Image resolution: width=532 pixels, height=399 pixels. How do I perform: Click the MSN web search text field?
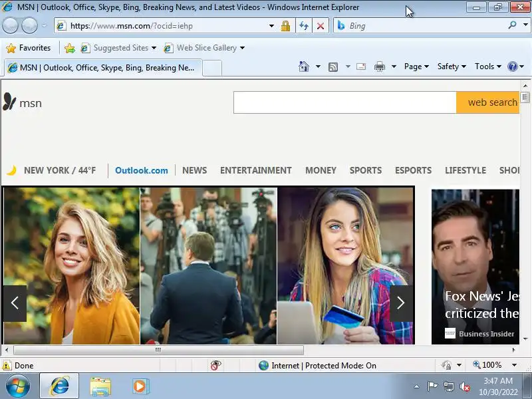coord(344,102)
